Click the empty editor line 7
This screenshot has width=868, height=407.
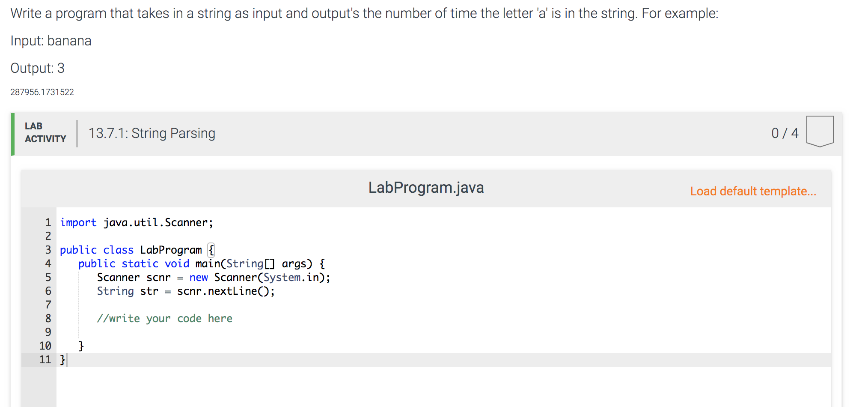click(x=128, y=305)
